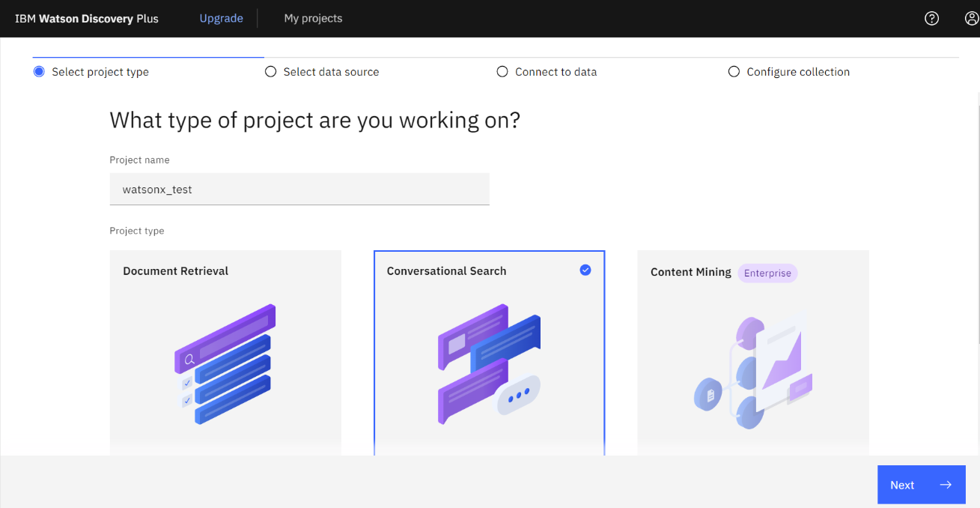The image size is (980, 508).
Task: Select the 'Select project type' step radio
Action: (39, 72)
